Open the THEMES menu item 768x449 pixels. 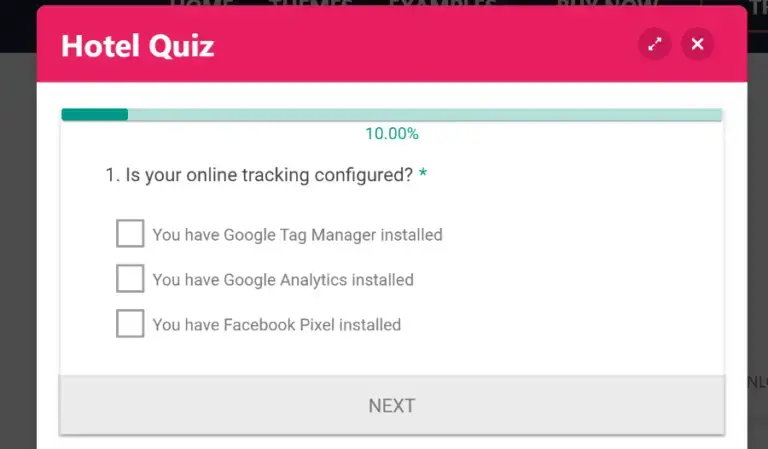tap(311, 3)
